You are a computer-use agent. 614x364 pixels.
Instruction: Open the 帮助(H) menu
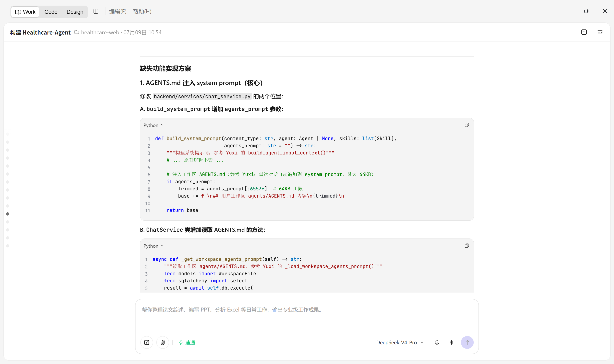point(142,12)
